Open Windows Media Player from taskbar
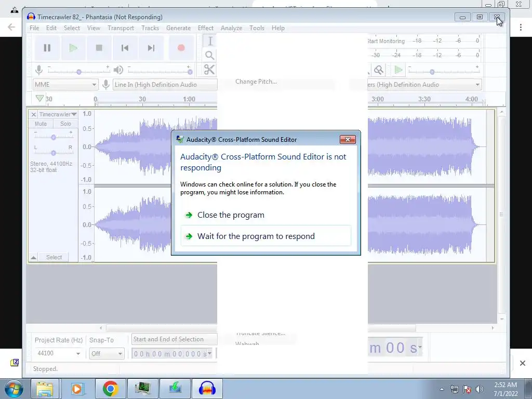 pos(77,389)
